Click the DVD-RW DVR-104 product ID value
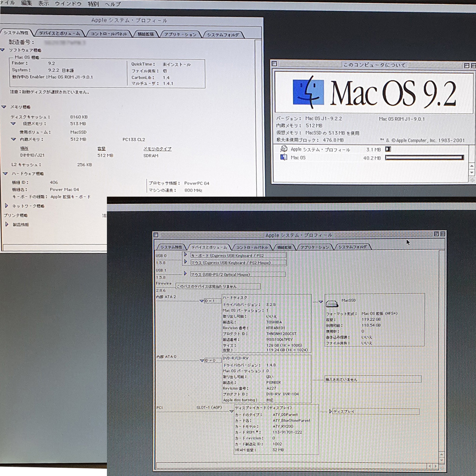 coord(282,394)
